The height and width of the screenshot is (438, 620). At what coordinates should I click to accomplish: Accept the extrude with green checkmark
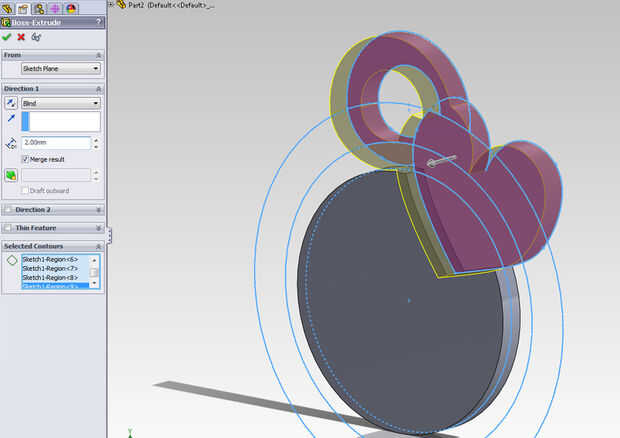[x=7, y=37]
